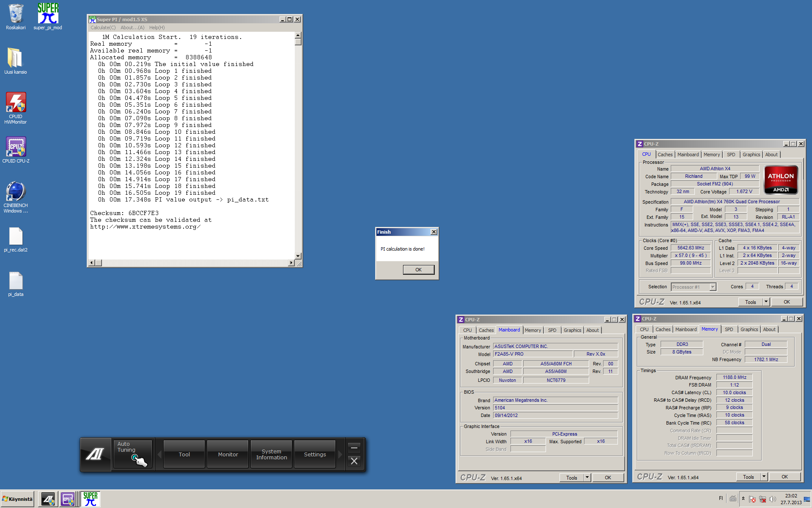This screenshot has width=812, height=508.
Task: Click OK in the CPU-Z Mainboard window
Action: tap(608, 478)
